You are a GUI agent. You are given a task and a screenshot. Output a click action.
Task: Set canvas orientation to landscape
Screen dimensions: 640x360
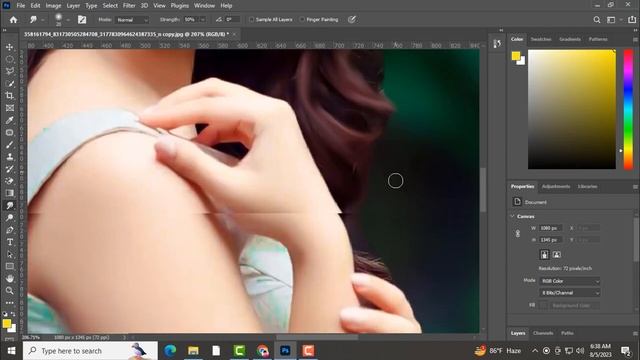pos(556,255)
